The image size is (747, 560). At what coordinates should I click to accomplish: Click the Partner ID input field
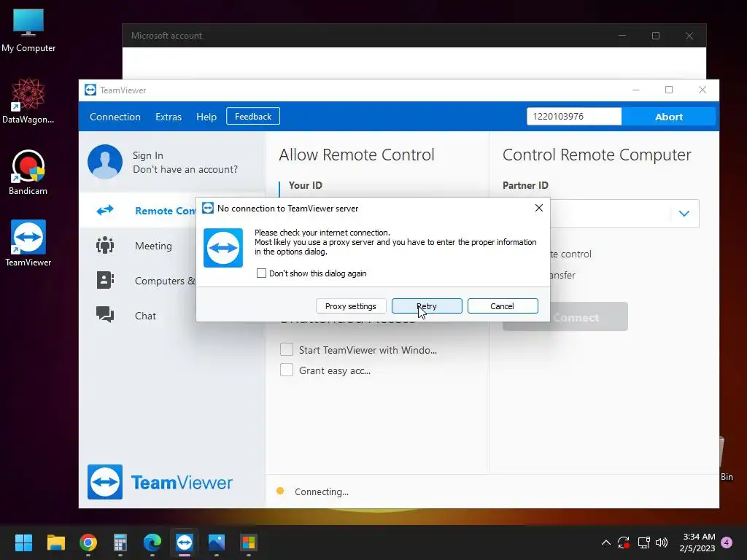[610, 214]
